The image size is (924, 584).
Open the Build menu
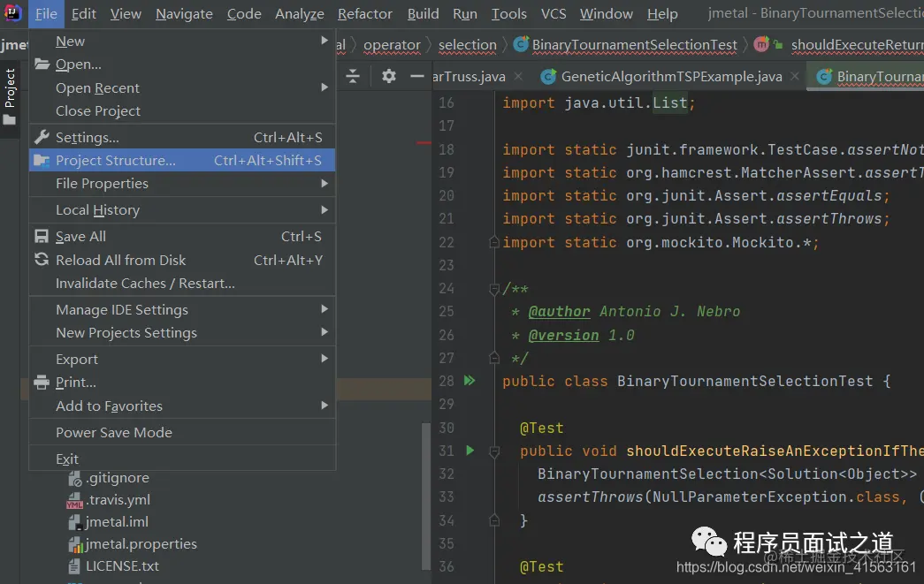click(x=424, y=13)
